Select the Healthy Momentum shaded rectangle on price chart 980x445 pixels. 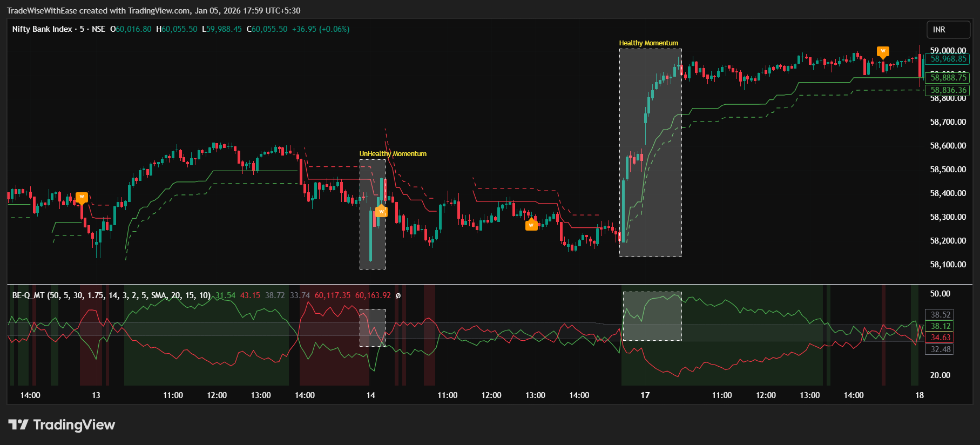pos(651,153)
